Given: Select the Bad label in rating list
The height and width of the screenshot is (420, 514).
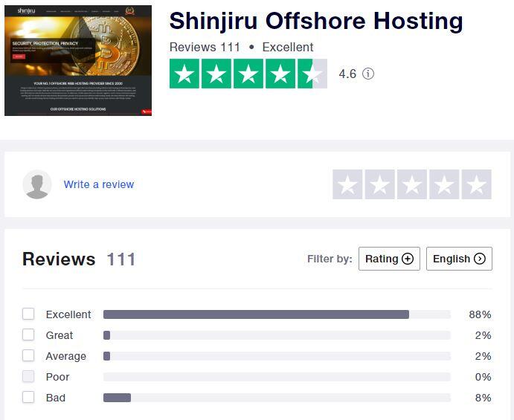Looking at the screenshot, I should pyautogui.click(x=56, y=398).
